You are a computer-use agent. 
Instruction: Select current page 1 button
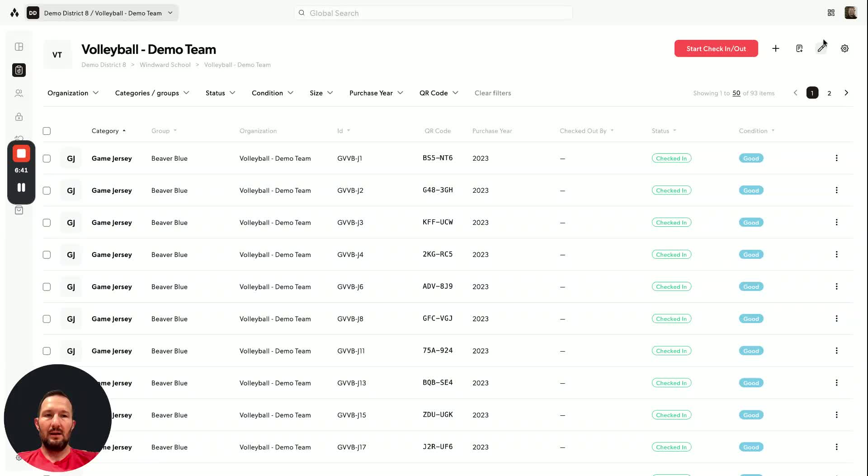coord(812,93)
